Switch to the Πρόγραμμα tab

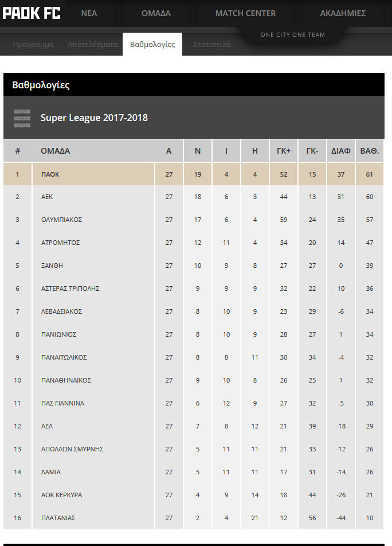(x=33, y=44)
